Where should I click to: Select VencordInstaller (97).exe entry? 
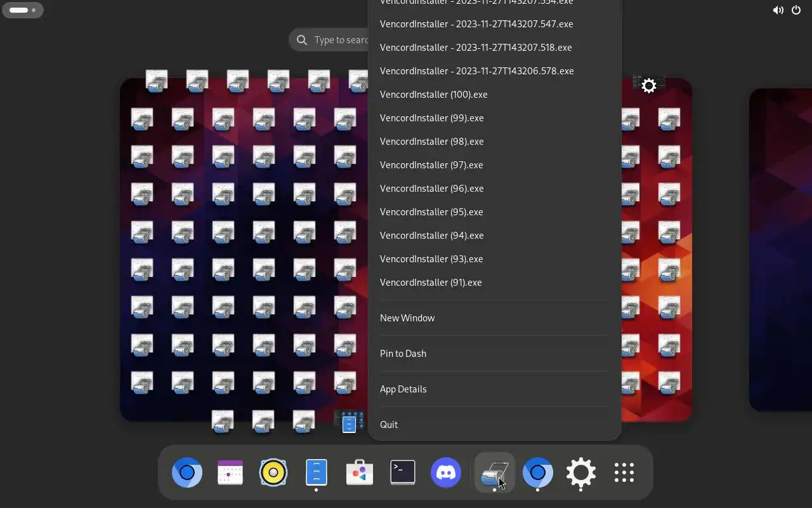[x=495, y=165]
